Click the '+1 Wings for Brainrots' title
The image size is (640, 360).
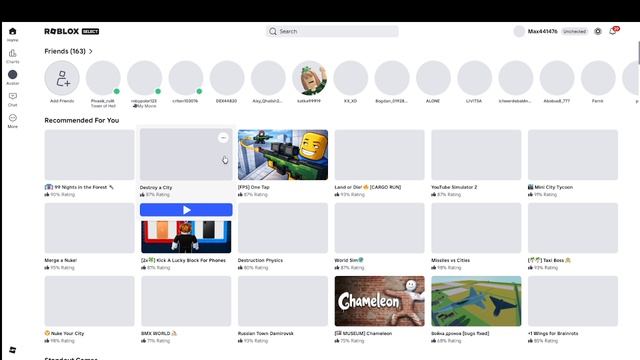coord(553,333)
